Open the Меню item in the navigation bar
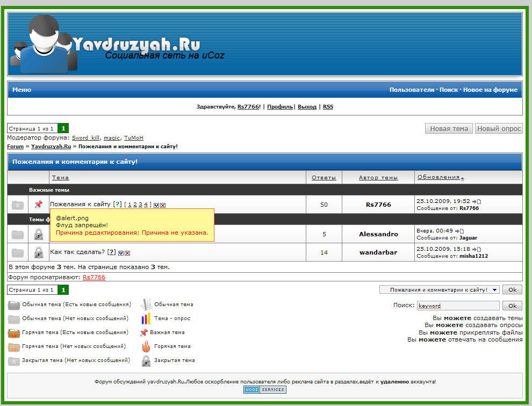Image resolution: width=532 pixels, height=406 pixels. pyautogui.click(x=21, y=90)
